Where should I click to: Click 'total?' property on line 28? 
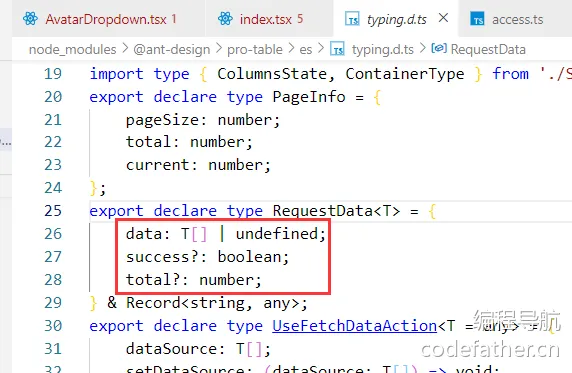153,280
